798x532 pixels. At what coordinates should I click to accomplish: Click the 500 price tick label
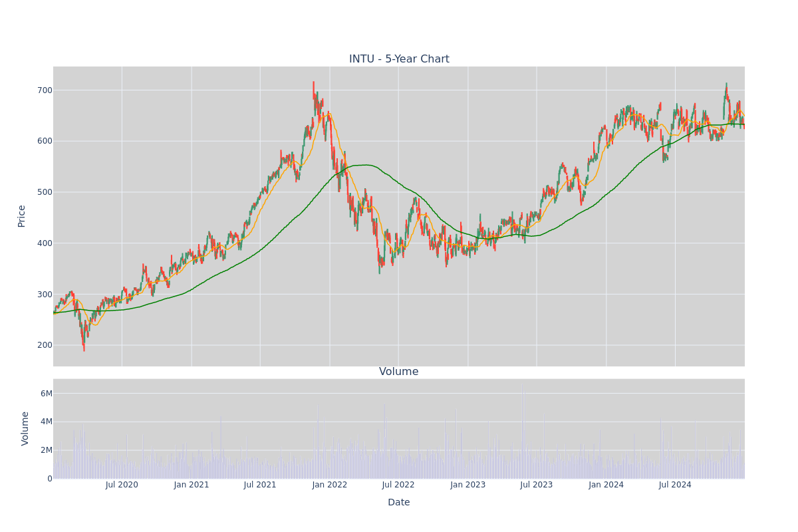pos(45,192)
